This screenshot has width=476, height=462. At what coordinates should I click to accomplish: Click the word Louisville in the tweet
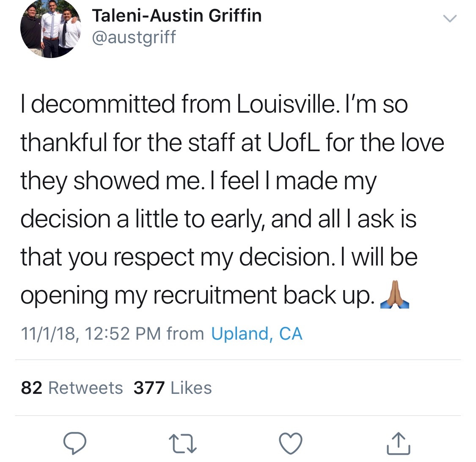285,104
